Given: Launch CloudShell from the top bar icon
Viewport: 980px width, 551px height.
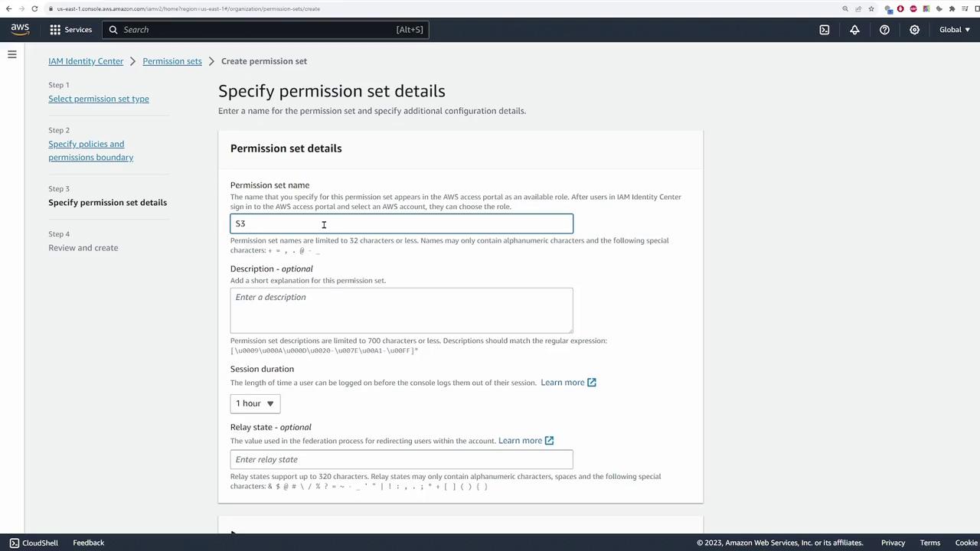Looking at the screenshot, I should [825, 30].
